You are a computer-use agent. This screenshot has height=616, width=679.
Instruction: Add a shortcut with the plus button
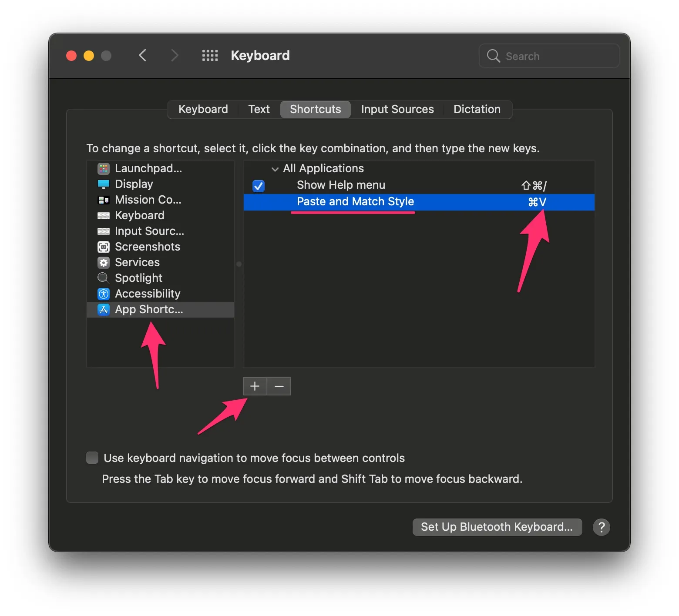[255, 386]
